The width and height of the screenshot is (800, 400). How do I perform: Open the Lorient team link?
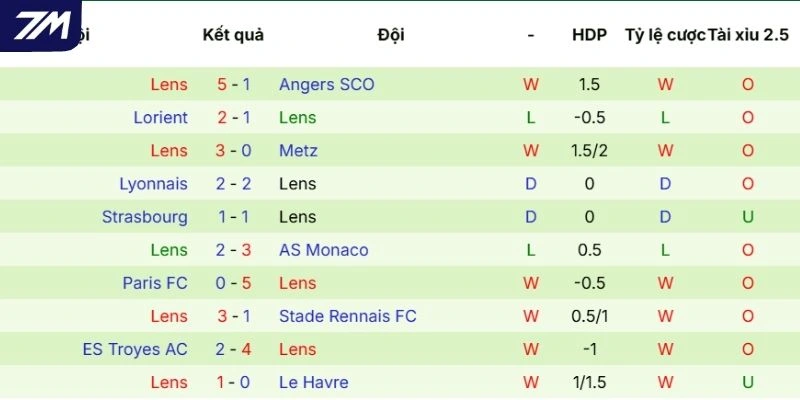[x=160, y=118]
